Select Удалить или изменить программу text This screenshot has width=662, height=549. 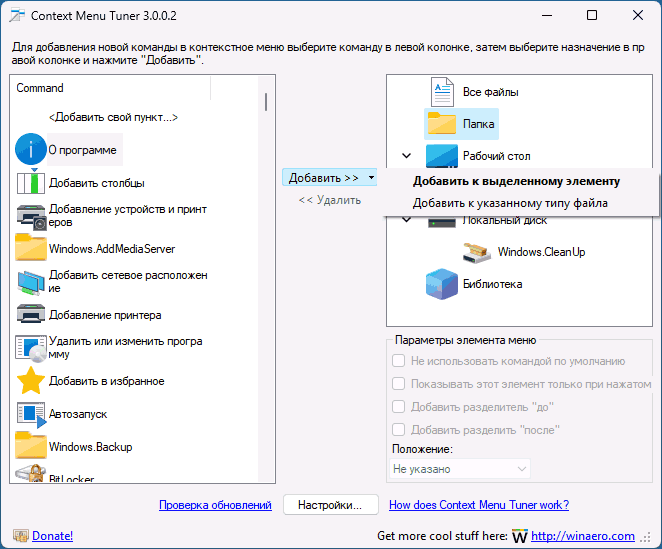[125, 347]
